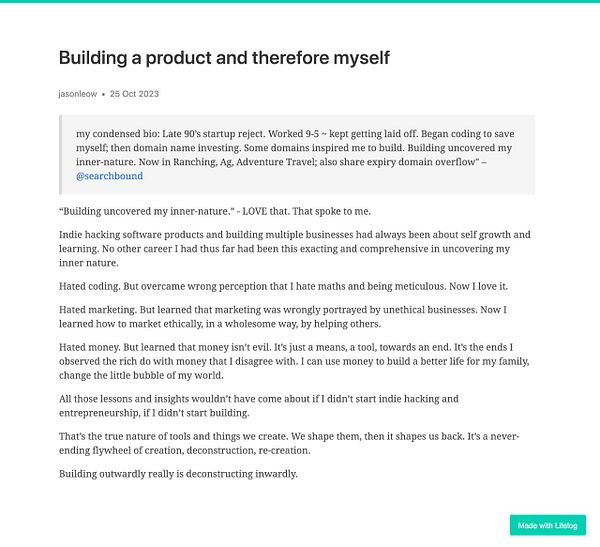
Task: Click the quoted bio starting "my condensed bio"
Action: point(295,147)
